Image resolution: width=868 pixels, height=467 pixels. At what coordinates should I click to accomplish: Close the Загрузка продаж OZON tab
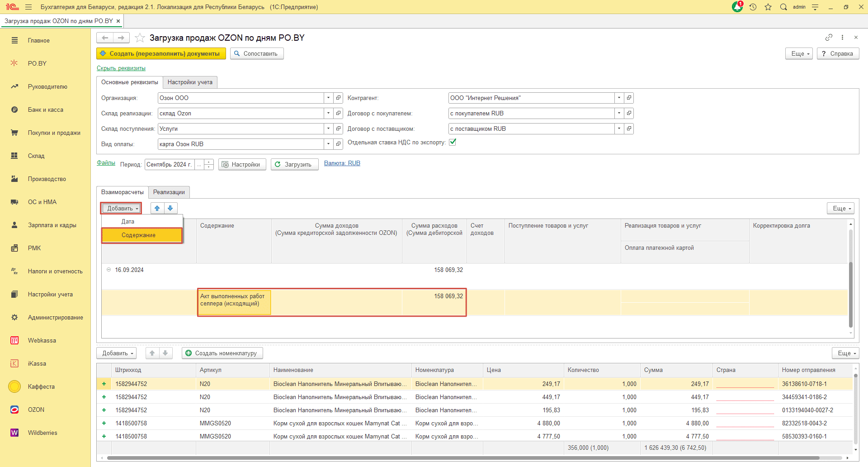(118, 21)
